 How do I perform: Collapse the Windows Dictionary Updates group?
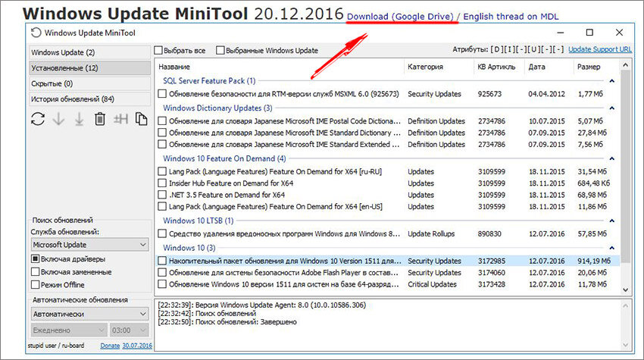click(611, 108)
